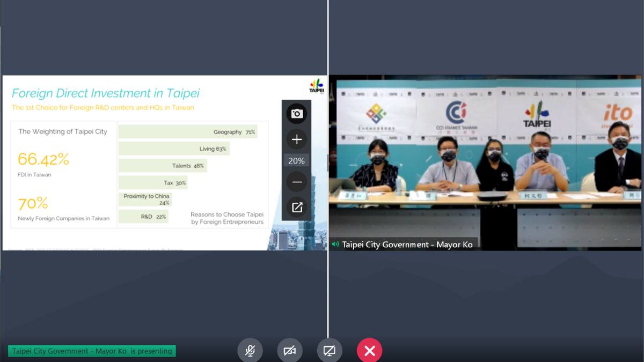Click the Taipei City Government name label
Viewport: 644px width, 362px height.
tap(407, 245)
